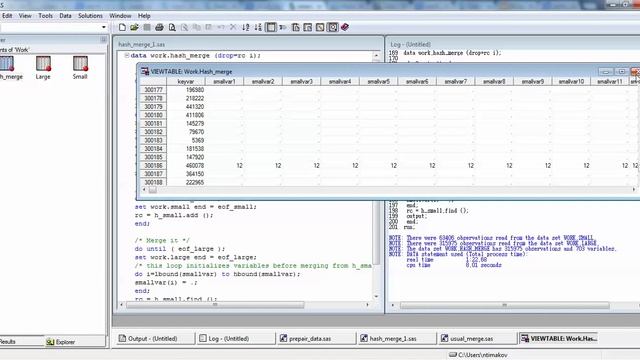Click the editor vertical scrollbar's down arrow
640x360 pixels.
coord(376,296)
